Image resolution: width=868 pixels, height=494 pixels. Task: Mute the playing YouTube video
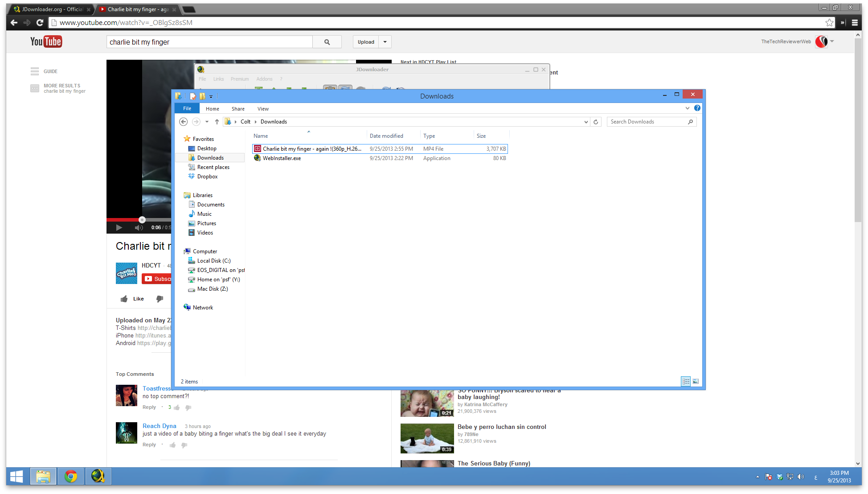click(x=139, y=227)
